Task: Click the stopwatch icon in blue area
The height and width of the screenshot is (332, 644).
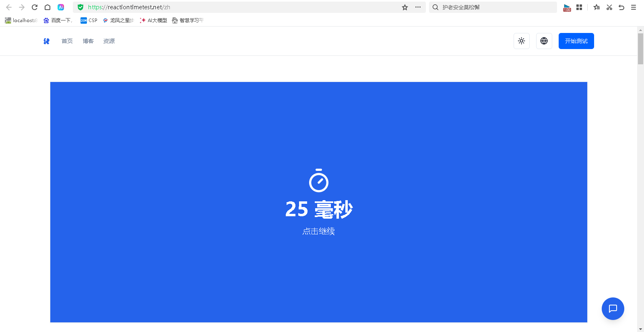Action: tap(318, 181)
